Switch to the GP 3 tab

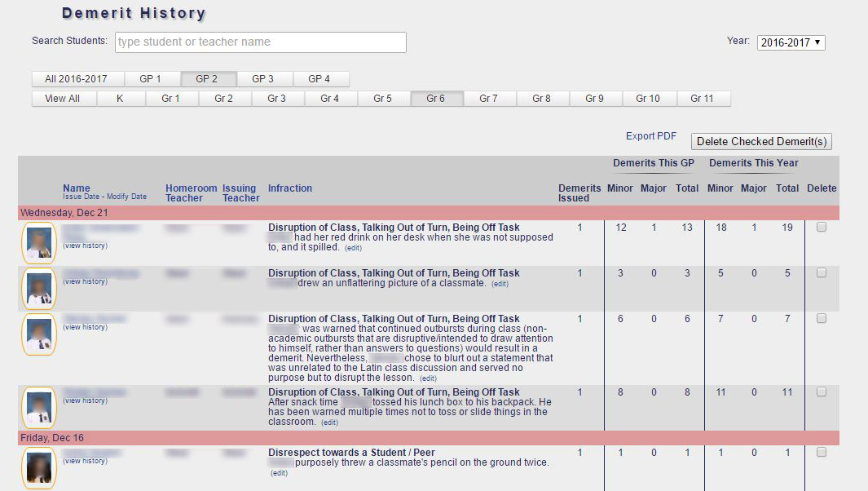click(262, 79)
